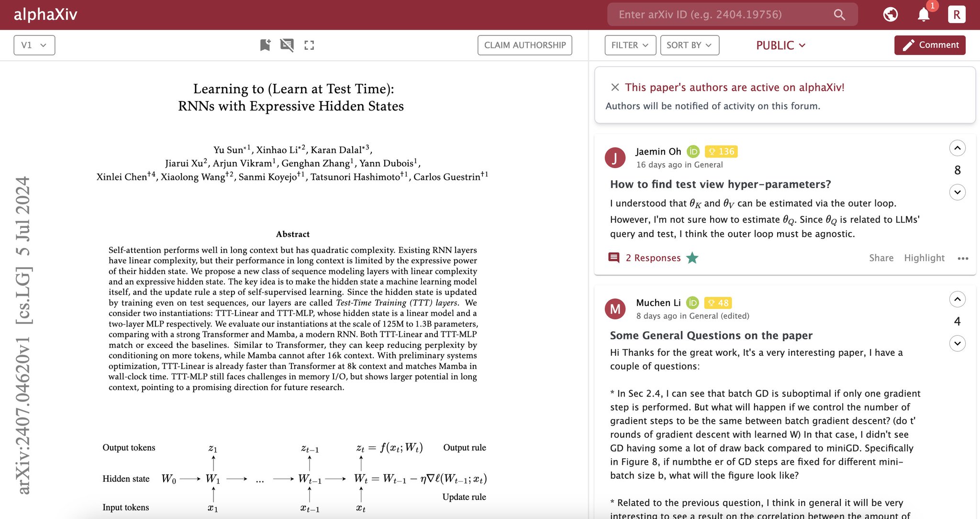Click Jaemin Oh's ORCID iD badge

click(x=693, y=151)
